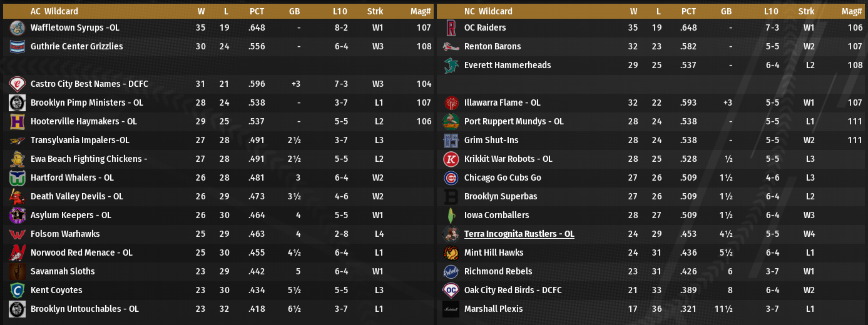Open the Castro City Best Names team page
Image resolution: width=868 pixels, height=325 pixels.
point(89,84)
